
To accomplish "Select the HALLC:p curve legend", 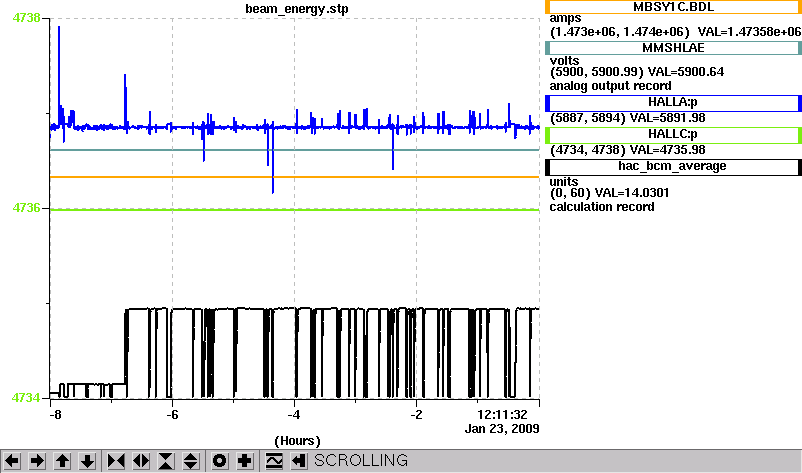I will pos(673,135).
